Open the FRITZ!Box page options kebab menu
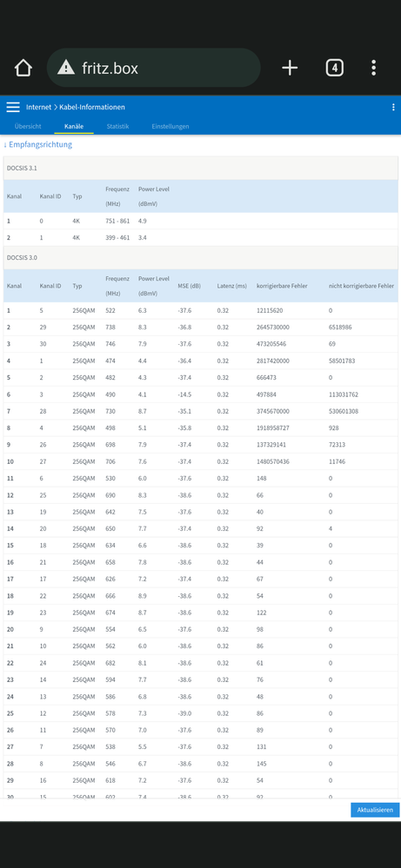This screenshot has width=401, height=868. [393, 107]
